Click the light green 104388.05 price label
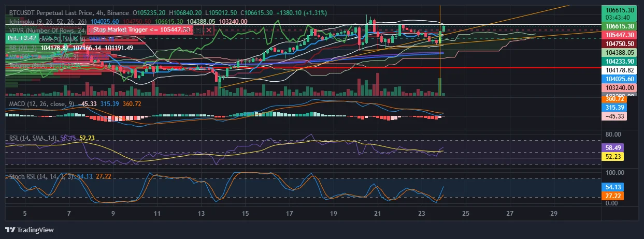Image resolution: width=644 pixels, height=239 pixels. 620,52
